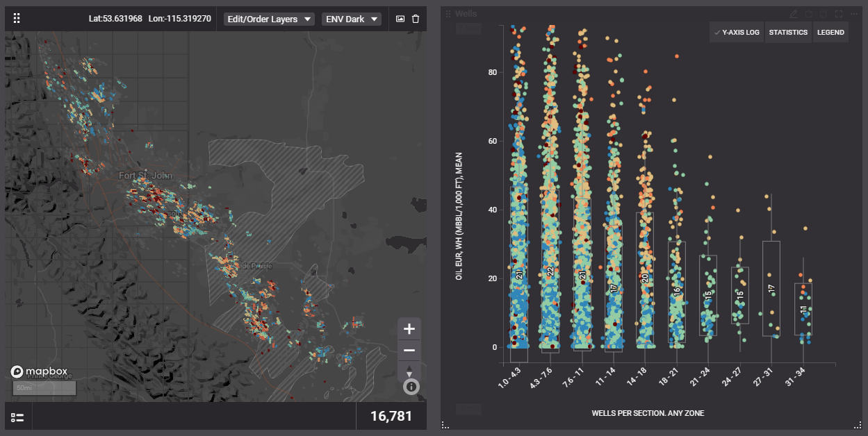Reset map bearing with compass button

click(409, 370)
